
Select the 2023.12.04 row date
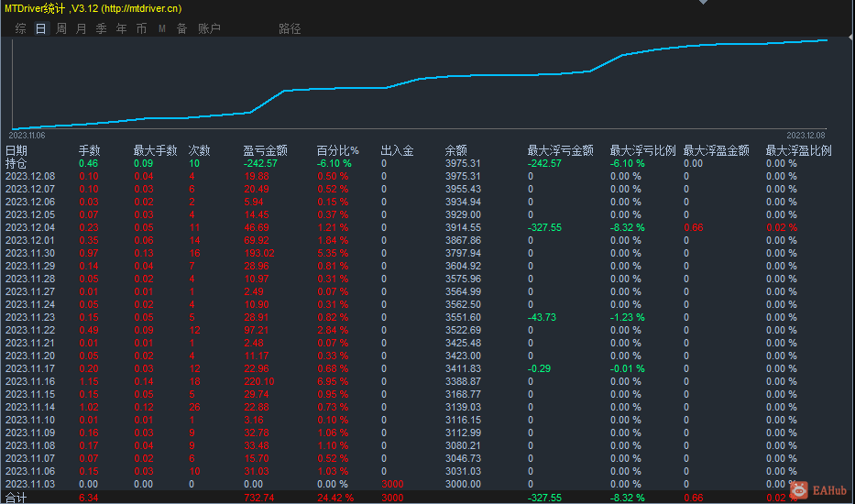point(30,227)
